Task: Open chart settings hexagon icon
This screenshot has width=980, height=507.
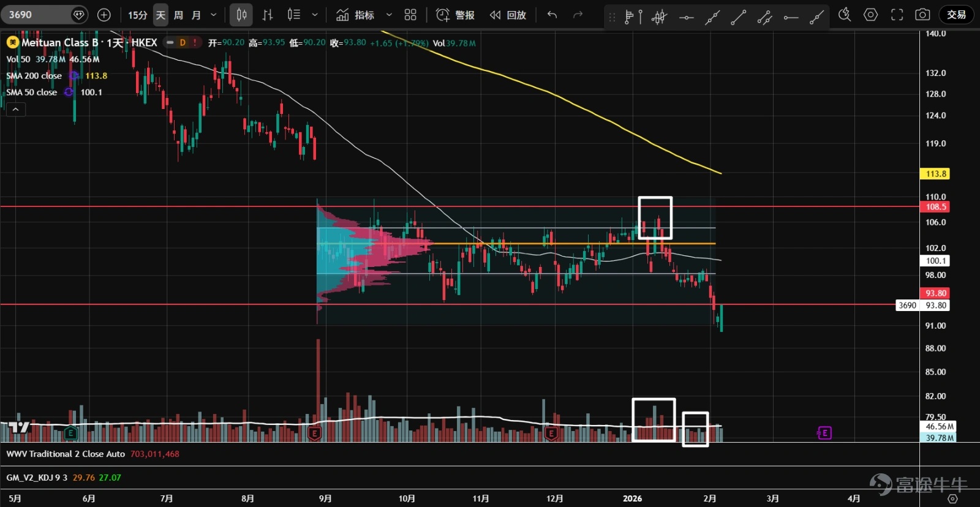Action: coord(870,15)
